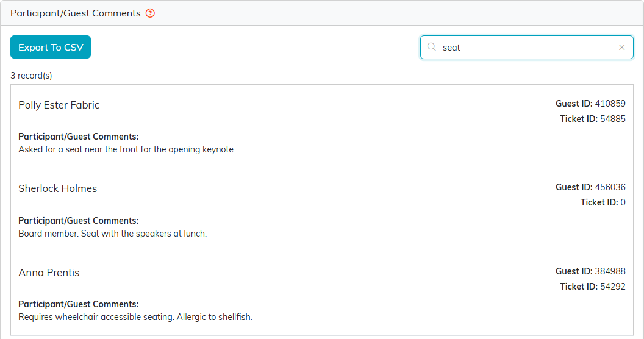Screen dimensions: 644x339
Task: Click the name Polly Ester Fabric
Action: pyautogui.click(x=59, y=105)
